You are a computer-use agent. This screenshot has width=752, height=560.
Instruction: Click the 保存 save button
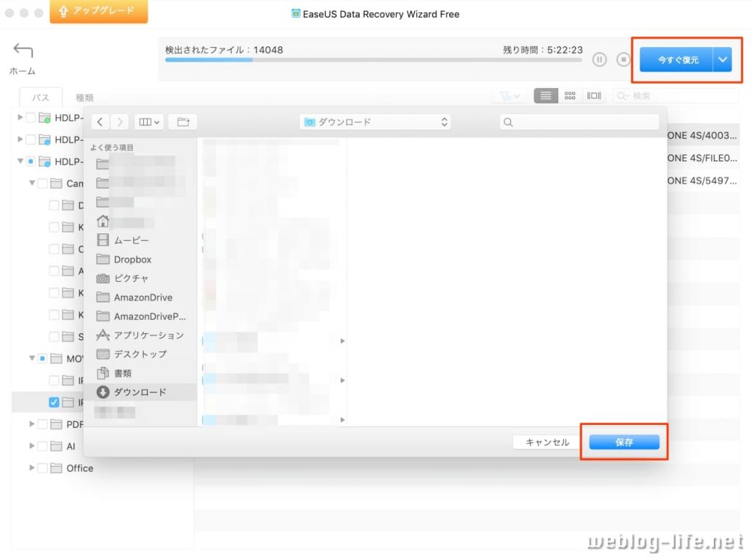point(624,442)
